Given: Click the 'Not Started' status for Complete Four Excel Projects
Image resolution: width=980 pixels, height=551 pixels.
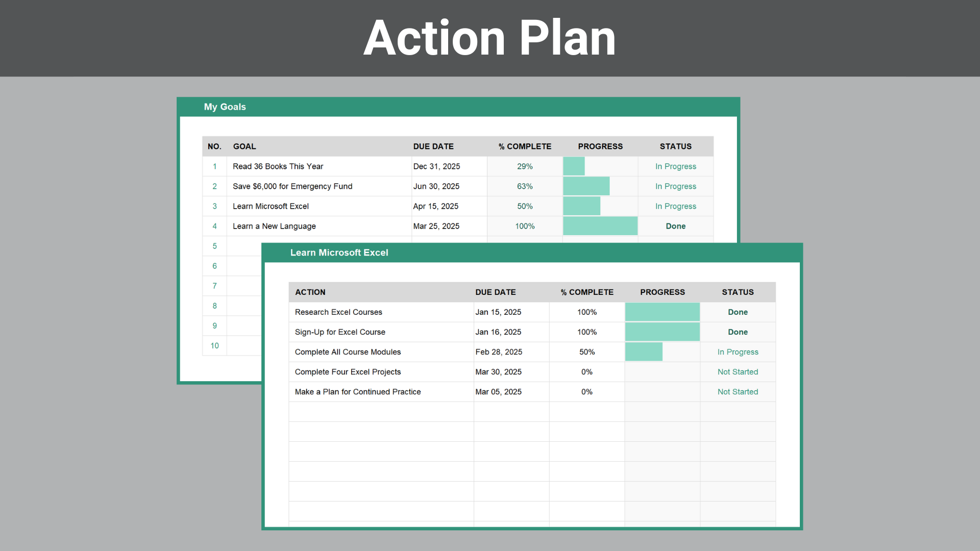Looking at the screenshot, I should (738, 371).
